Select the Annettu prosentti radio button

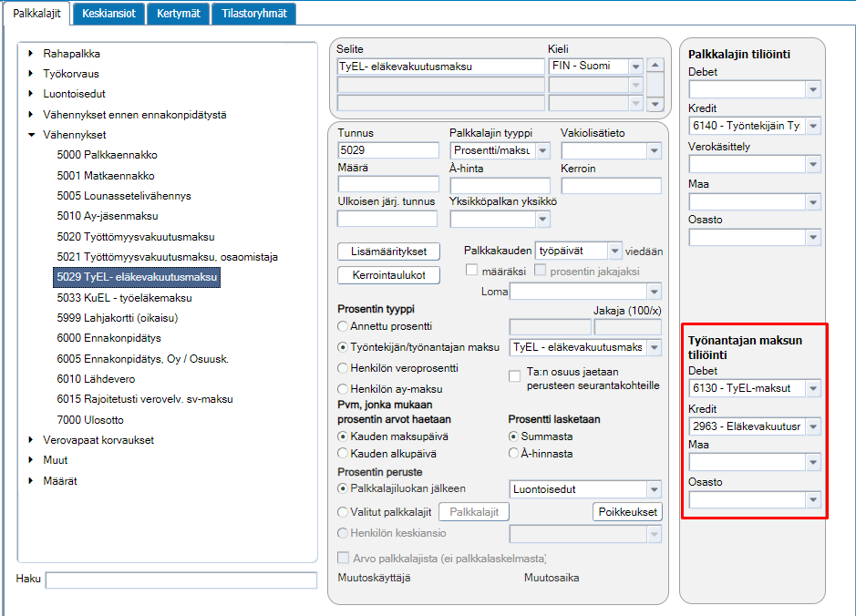coord(343,326)
